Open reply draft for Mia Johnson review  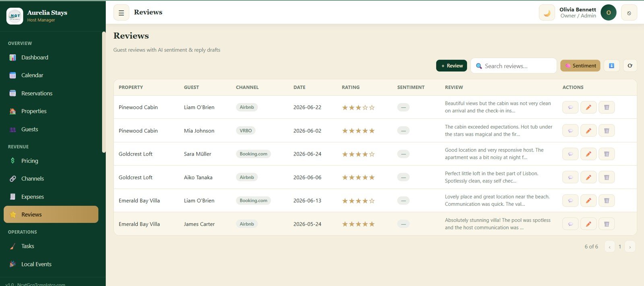[x=570, y=131]
